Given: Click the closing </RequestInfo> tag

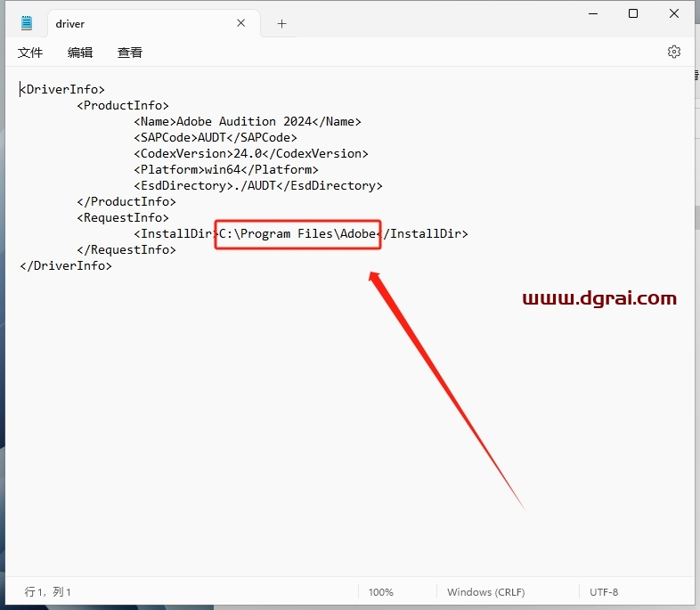Looking at the screenshot, I should (x=126, y=250).
